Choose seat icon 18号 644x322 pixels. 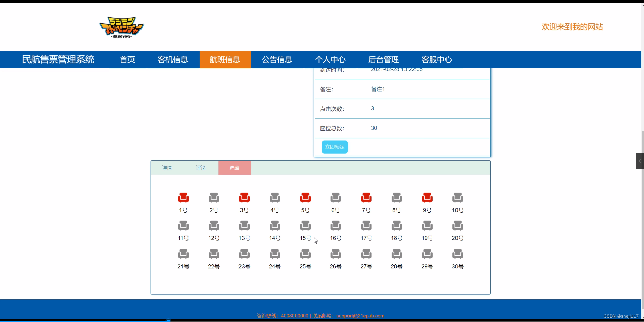tap(397, 226)
